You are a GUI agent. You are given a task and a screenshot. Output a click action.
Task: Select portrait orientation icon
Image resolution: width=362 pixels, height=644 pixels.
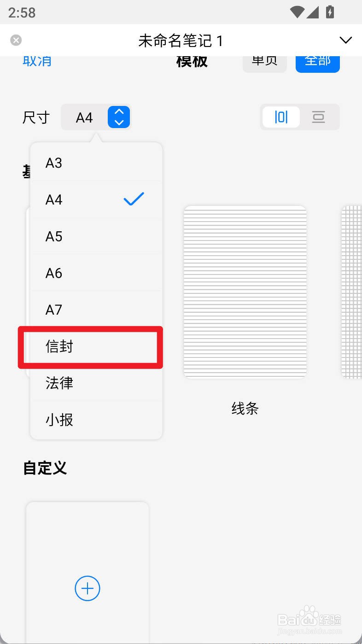[x=281, y=117]
